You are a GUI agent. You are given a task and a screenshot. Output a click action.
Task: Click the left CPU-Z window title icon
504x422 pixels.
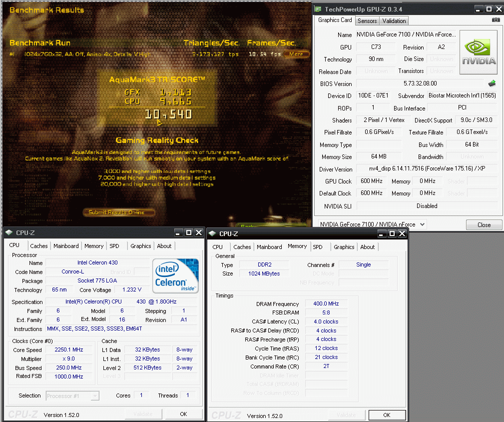coord(8,232)
